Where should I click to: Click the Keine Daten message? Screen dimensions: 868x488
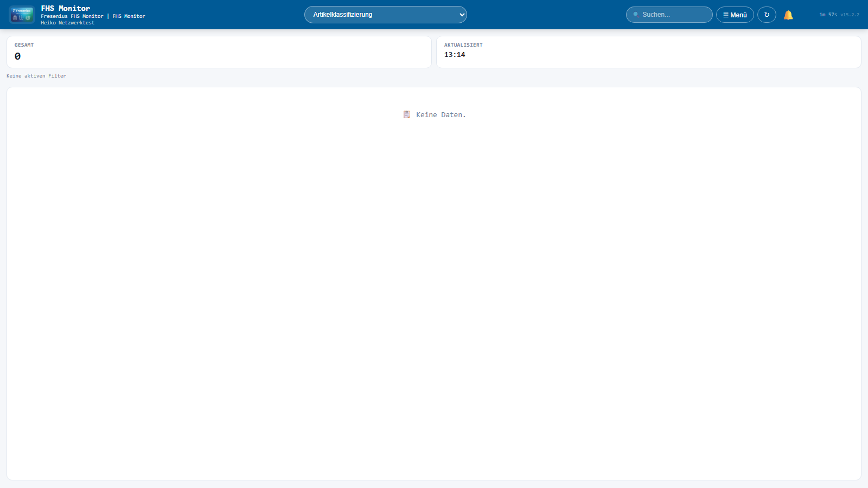(x=441, y=115)
